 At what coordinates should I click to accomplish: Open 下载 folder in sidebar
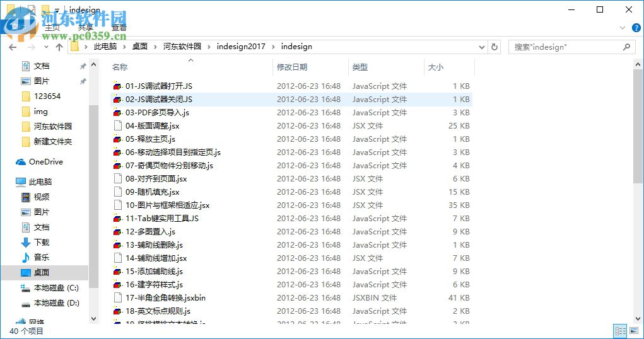[35, 243]
